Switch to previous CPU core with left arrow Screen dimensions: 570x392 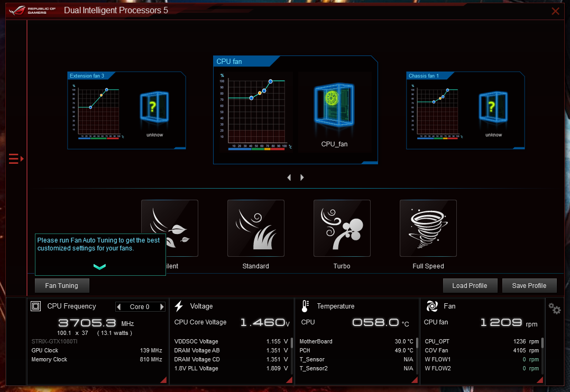pyautogui.click(x=119, y=307)
